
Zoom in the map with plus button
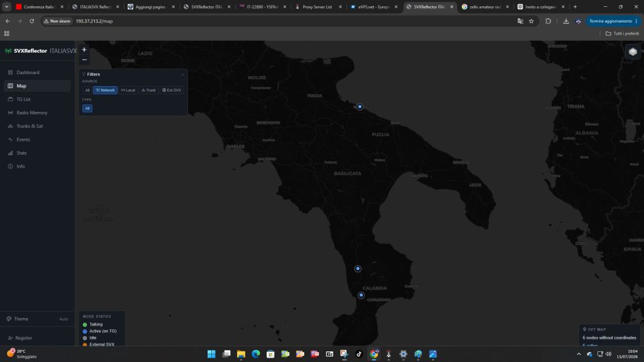[x=84, y=50]
